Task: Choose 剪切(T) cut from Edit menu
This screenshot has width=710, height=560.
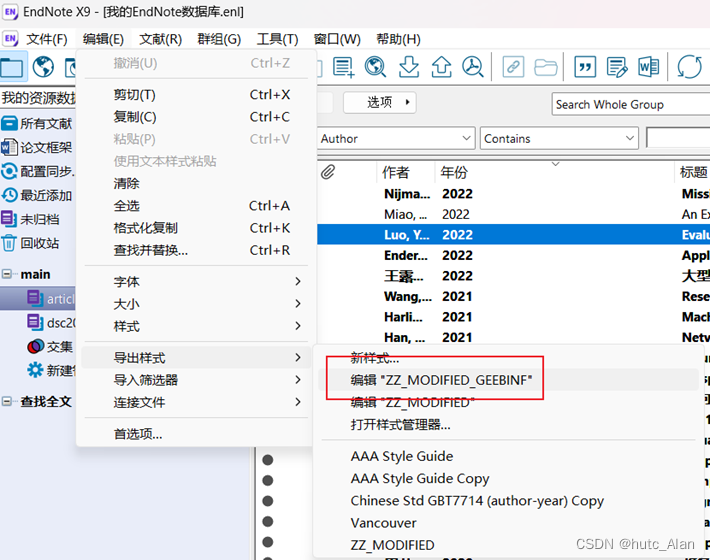Action: tap(197, 95)
